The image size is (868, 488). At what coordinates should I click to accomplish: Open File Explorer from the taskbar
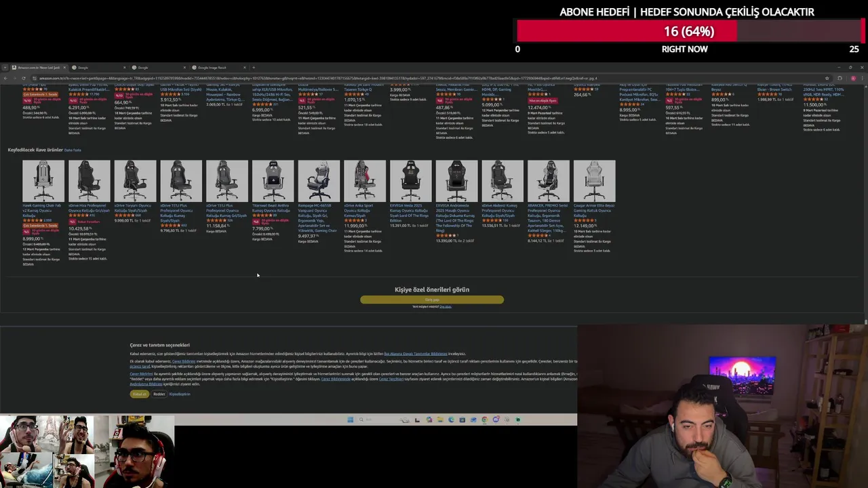pyautogui.click(x=440, y=420)
